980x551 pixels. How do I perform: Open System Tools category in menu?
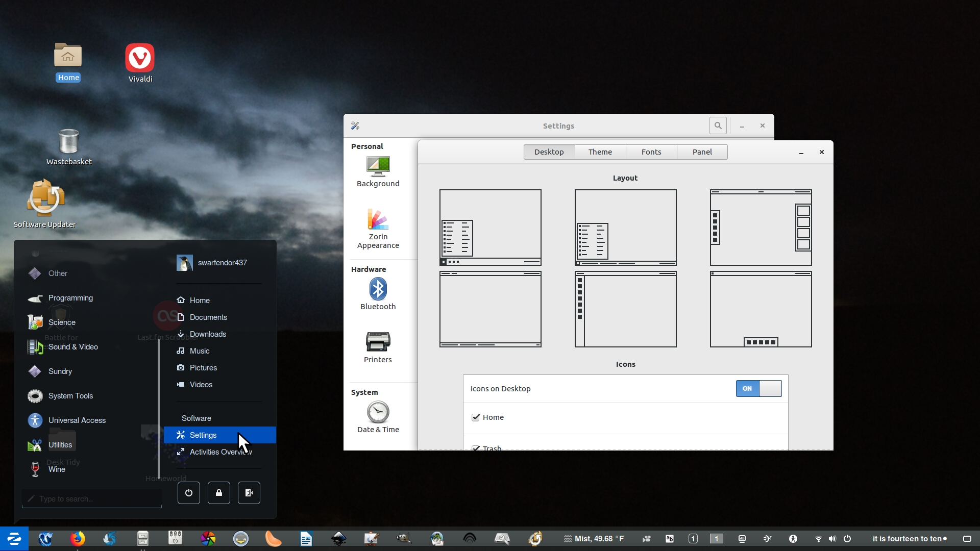click(x=70, y=396)
